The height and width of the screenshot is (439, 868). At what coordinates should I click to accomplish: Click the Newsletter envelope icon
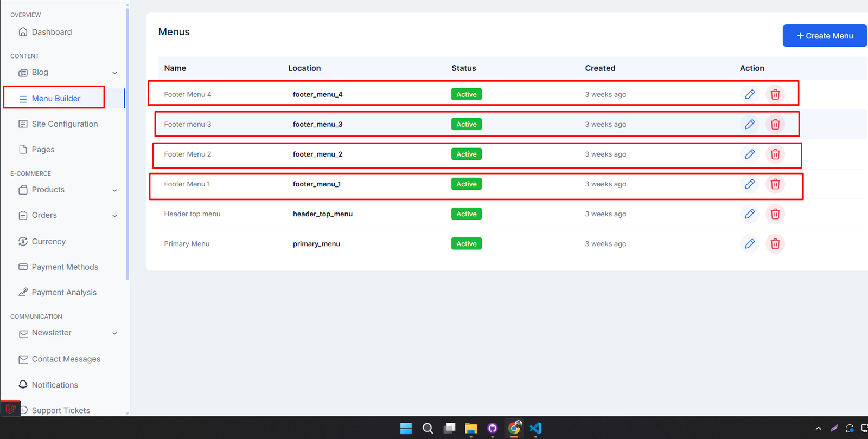tap(23, 334)
